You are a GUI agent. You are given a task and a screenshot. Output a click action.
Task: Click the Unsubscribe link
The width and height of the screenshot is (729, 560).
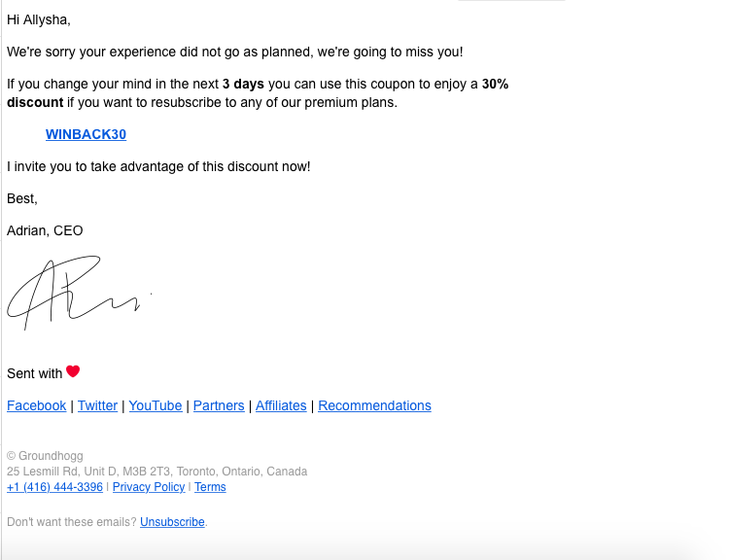coord(172,522)
